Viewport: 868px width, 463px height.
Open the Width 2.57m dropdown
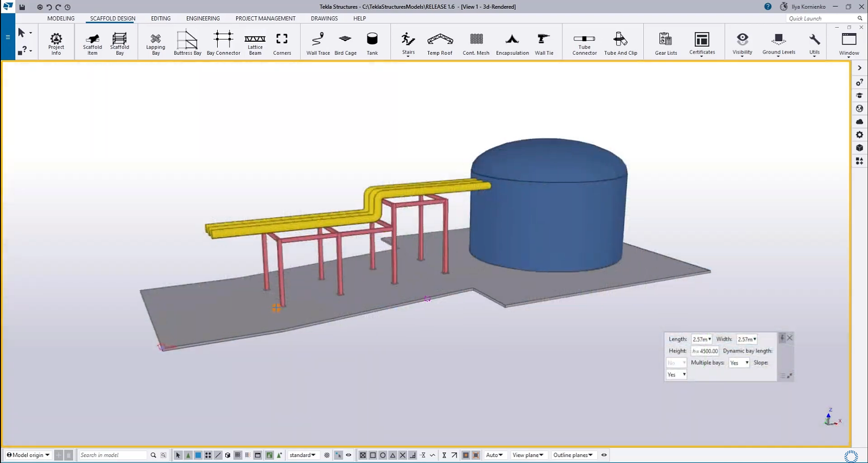[x=746, y=339]
